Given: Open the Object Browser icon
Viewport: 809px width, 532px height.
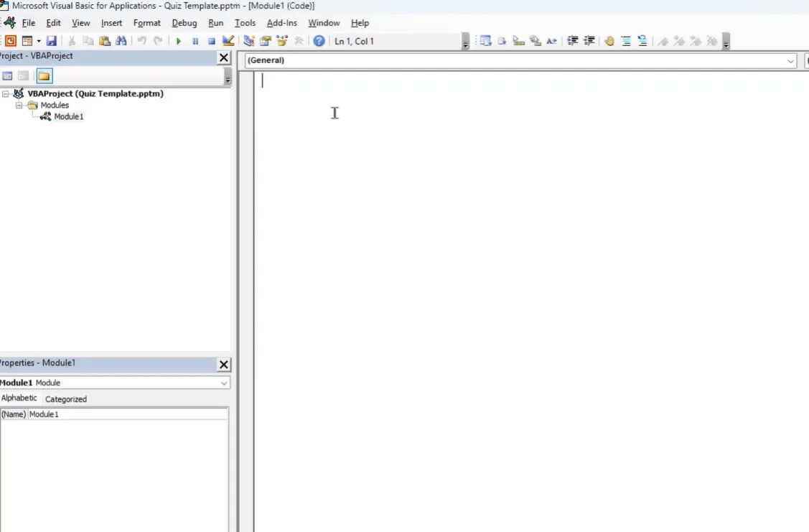Looking at the screenshot, I should (282, 41).
